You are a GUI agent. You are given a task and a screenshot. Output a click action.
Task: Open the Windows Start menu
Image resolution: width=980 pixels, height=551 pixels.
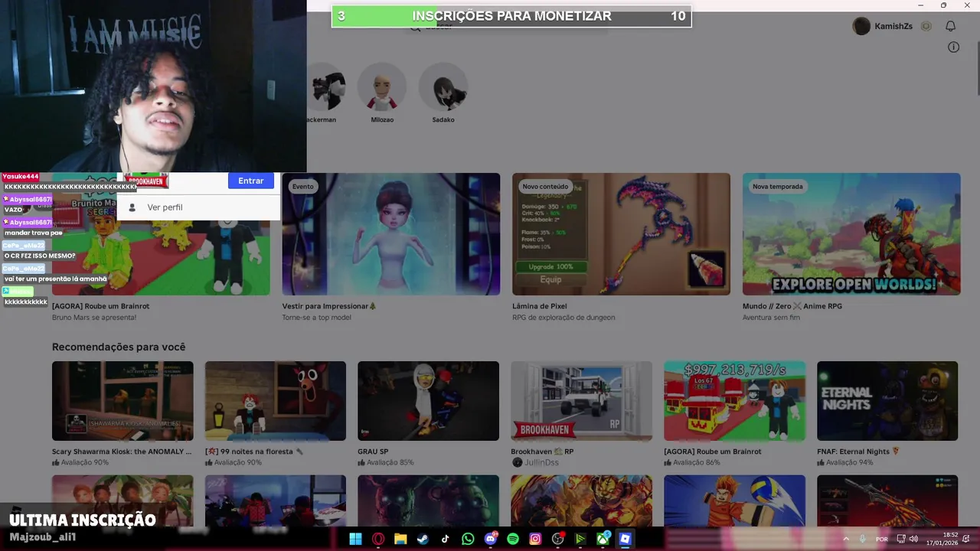(355, 539)
